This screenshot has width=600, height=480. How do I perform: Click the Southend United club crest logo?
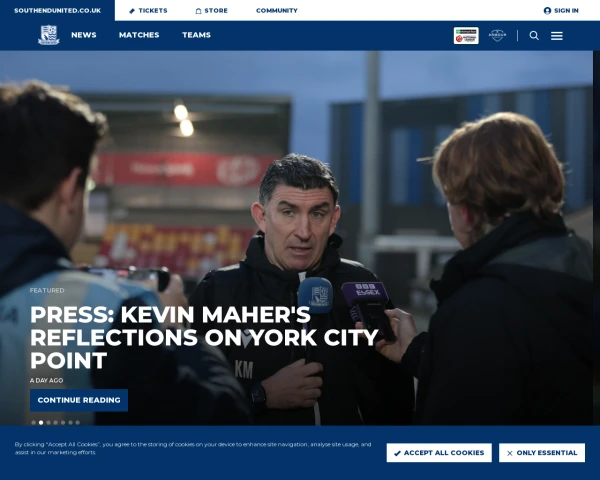(49, 35)
